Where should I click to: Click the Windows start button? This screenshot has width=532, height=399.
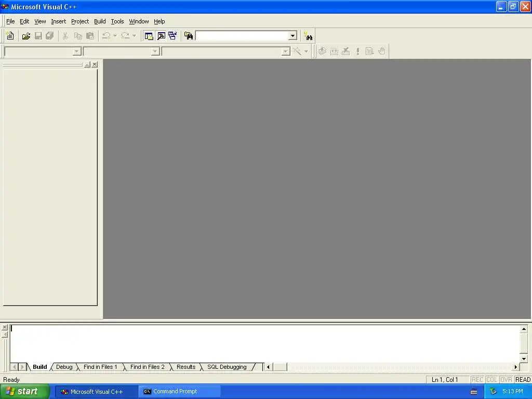pyautogui.click(x=24, y=392)
